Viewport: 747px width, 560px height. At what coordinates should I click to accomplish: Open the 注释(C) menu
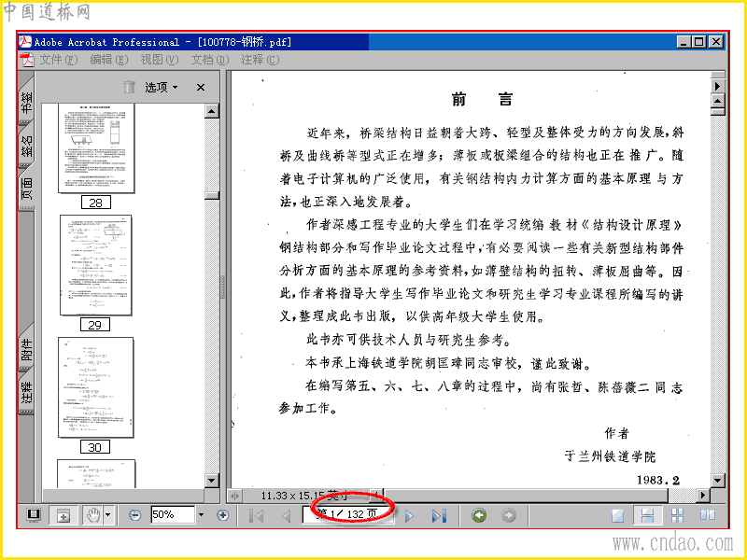(x=261, y=60)
